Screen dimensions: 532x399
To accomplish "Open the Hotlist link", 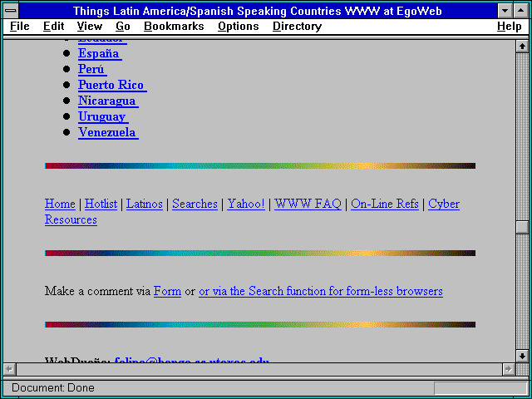I will (x=101, y=204).
